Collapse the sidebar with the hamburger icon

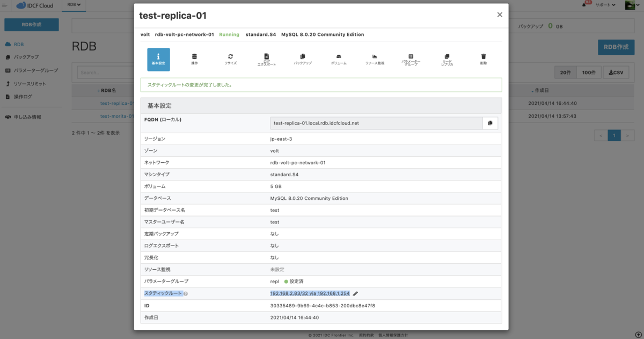5,5
